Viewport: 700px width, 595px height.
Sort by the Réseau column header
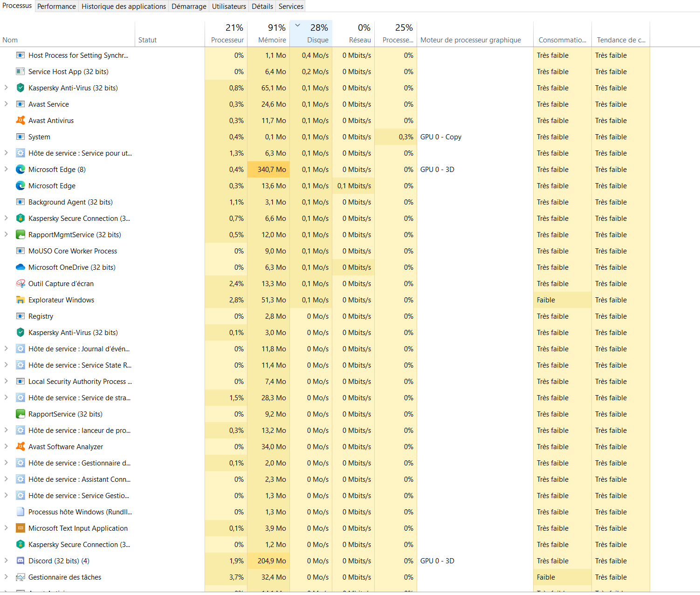(353, 34)
